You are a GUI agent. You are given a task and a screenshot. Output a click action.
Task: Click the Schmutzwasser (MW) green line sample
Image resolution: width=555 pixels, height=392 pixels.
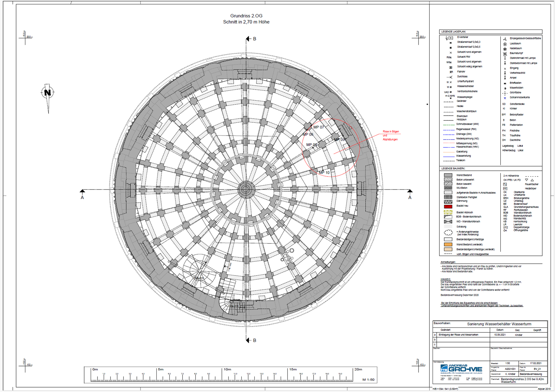pos(449,125)
